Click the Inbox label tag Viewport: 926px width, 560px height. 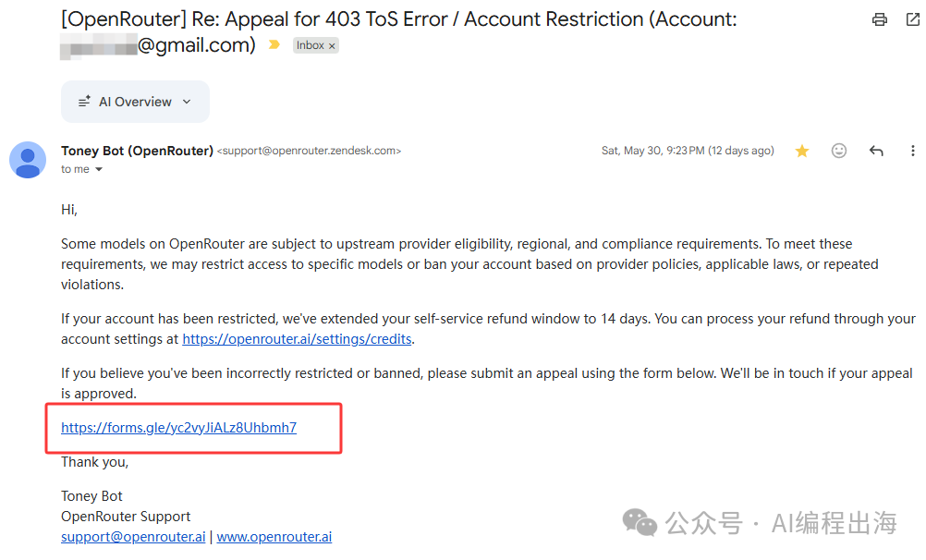pyautogui.click(x=310, y=45)
